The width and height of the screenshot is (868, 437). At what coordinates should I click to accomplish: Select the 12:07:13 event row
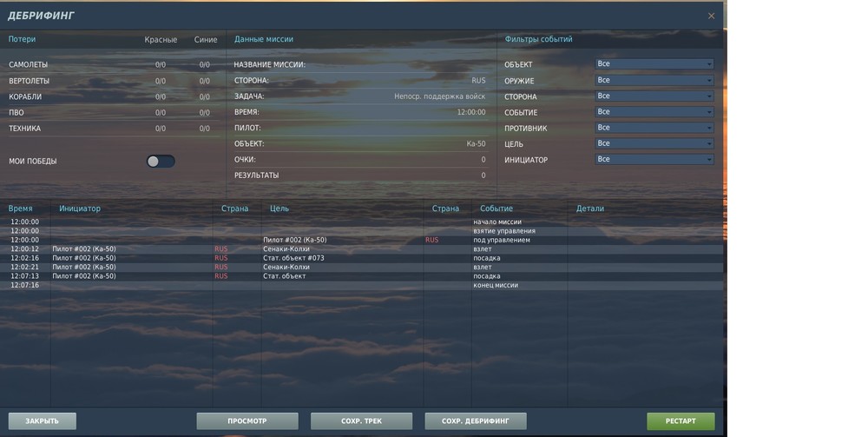361,275
